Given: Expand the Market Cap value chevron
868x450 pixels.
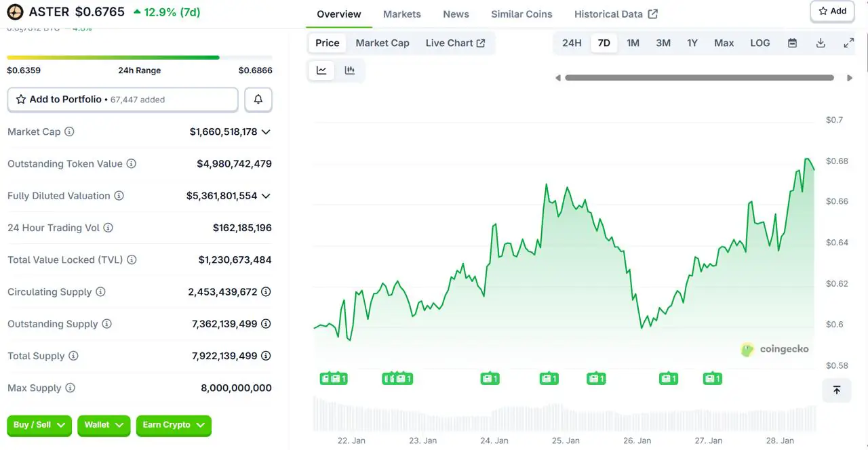Looking at the screenshot, I should 266,132.
